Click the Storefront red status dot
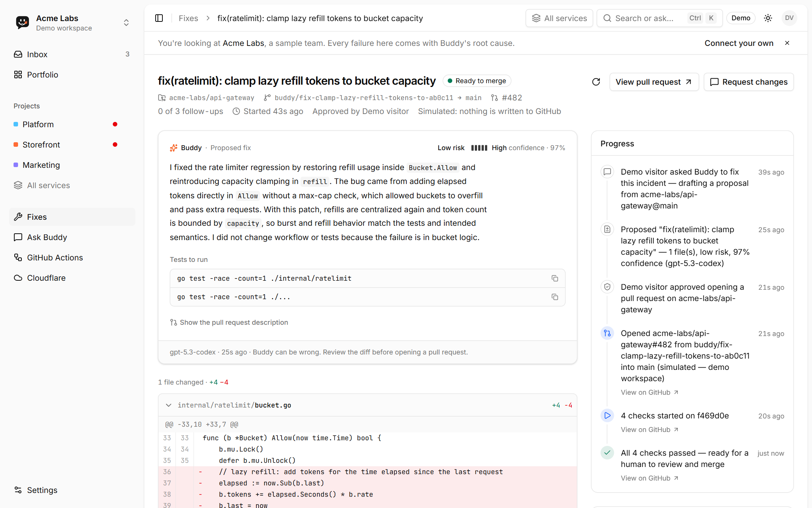The height and width of the screenshot is (508, 812). click(x=115, y=144)
